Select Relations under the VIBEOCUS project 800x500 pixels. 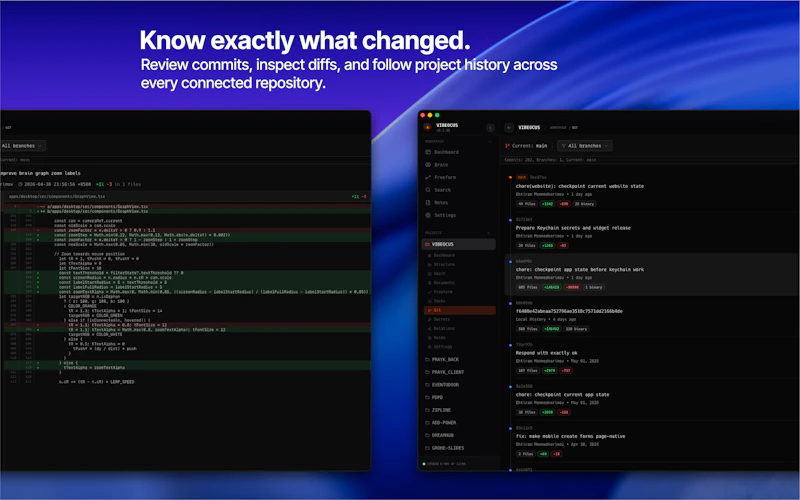point(459,329)
